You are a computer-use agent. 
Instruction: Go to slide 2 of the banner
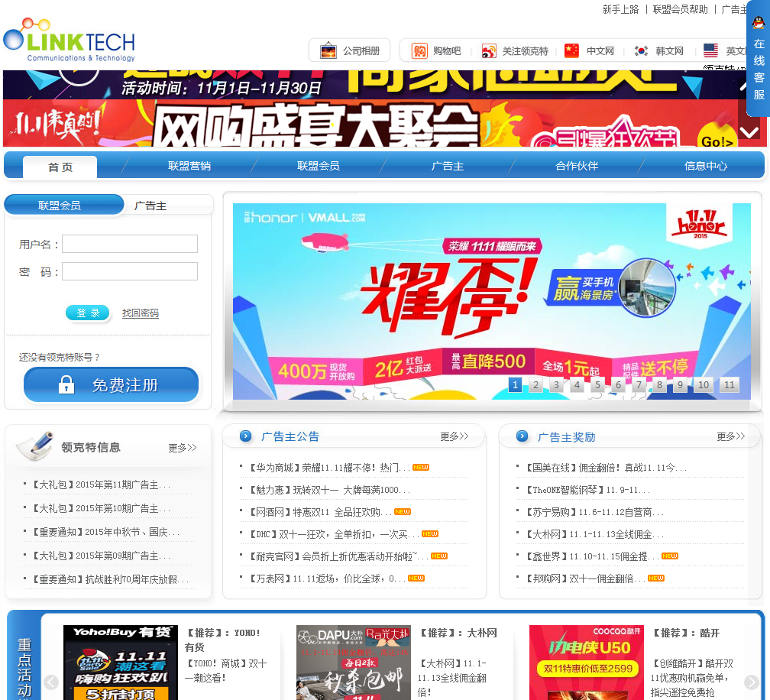coord(535,384)
